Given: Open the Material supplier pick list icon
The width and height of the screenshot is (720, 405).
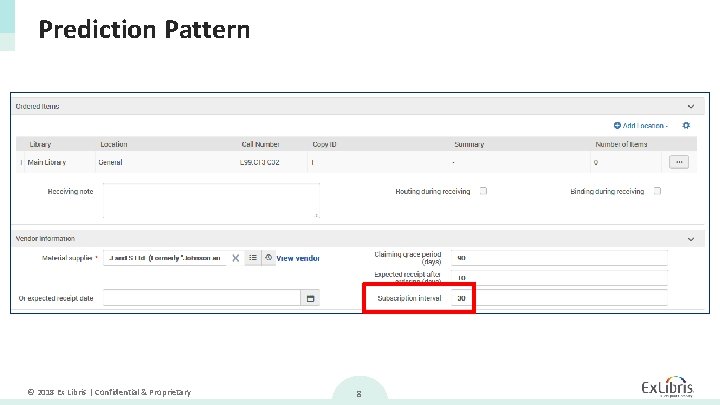Looking at the screenshot, I should [x=253, y=258].
